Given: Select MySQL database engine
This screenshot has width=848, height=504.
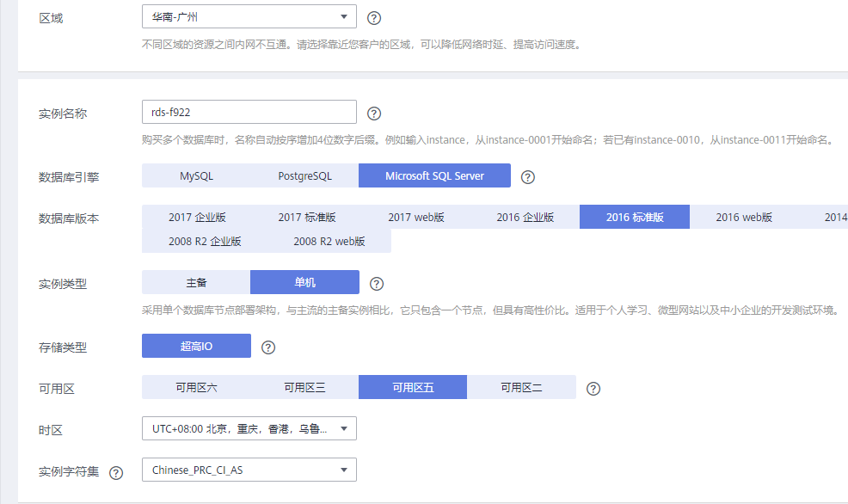Looking at the screenshot, I should 196,175.
